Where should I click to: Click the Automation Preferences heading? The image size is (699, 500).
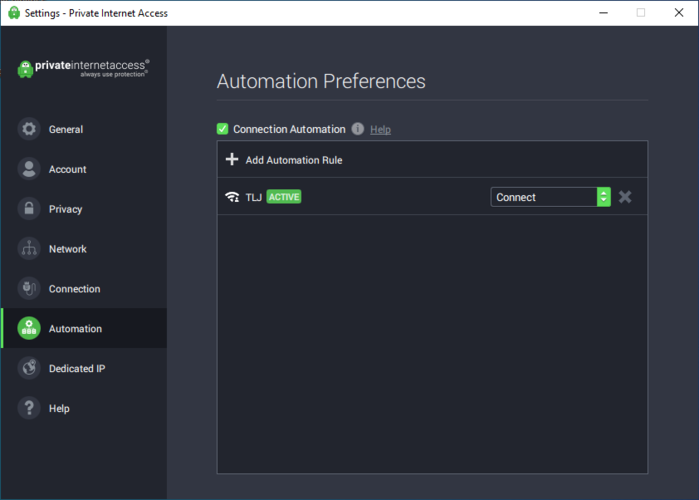(321, 81)
